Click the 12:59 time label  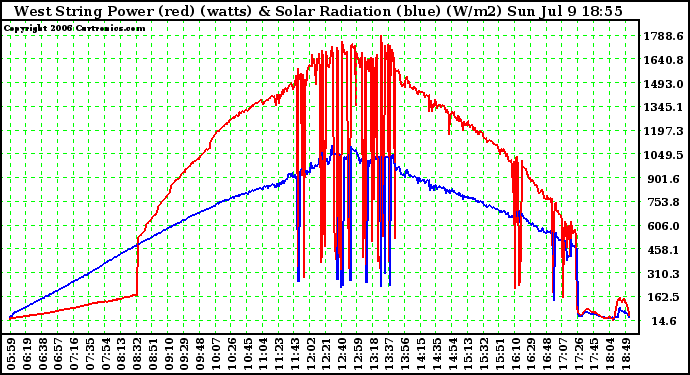(358, 354)
